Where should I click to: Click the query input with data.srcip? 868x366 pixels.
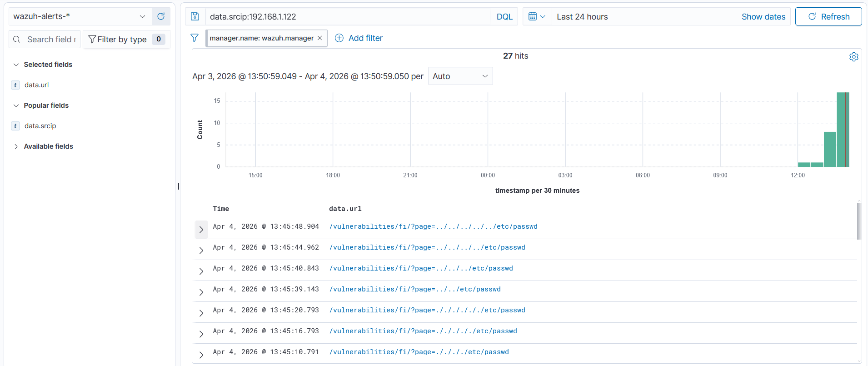[x=348, y=17]
